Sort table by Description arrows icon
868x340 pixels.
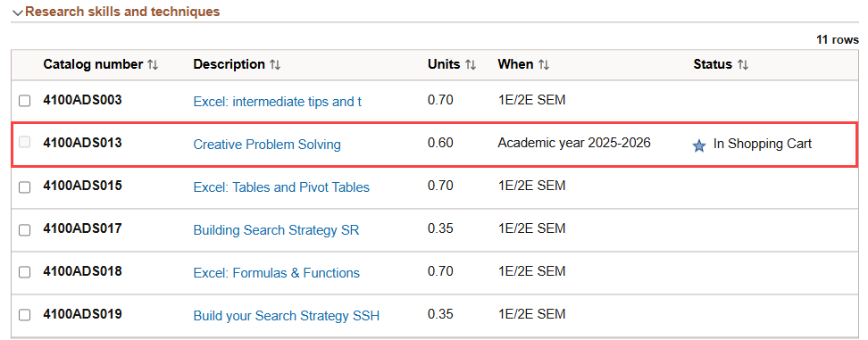point(275,64)
